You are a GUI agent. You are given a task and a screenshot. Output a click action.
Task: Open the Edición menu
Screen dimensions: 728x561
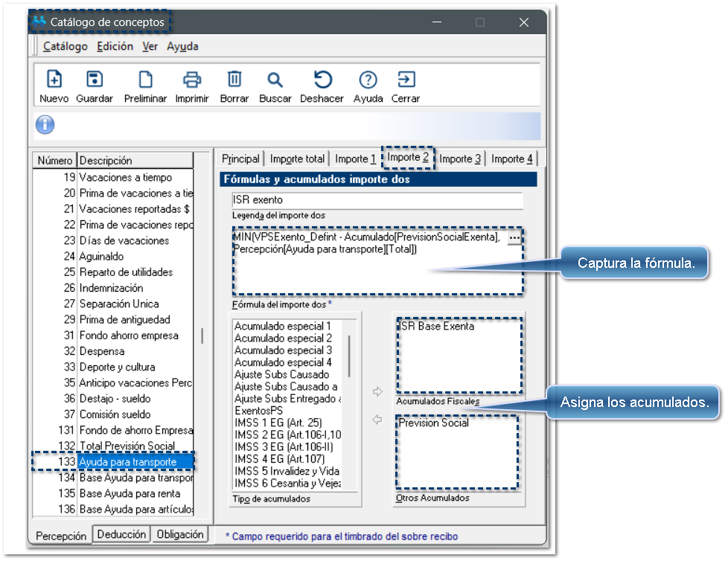point(115,46)
